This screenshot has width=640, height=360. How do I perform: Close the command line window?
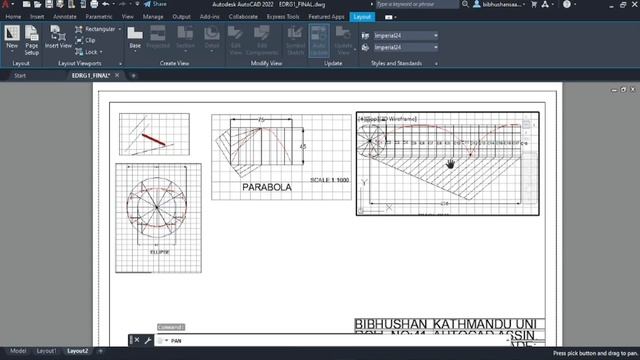tap(137, 340)
